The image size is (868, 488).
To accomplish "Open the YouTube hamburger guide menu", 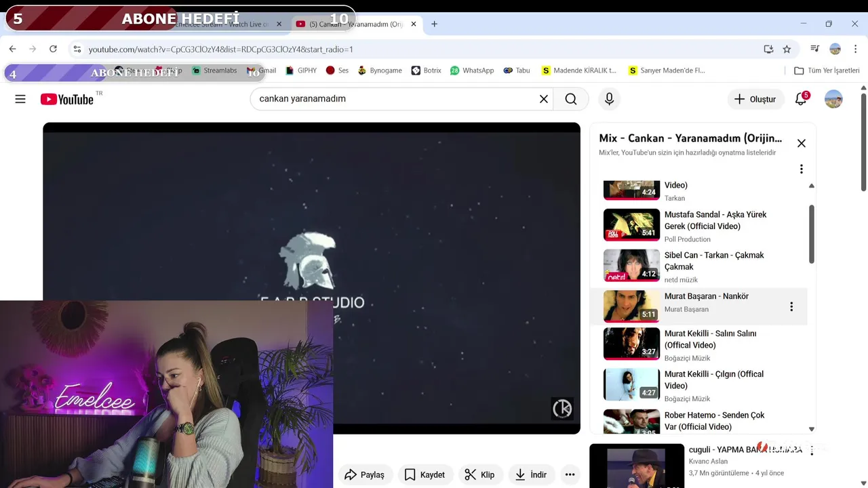I will tap(20, 99).
